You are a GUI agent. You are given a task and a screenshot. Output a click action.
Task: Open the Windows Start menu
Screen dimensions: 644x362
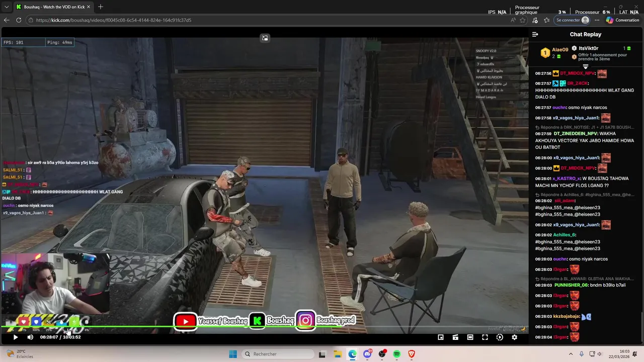[233, 354]
